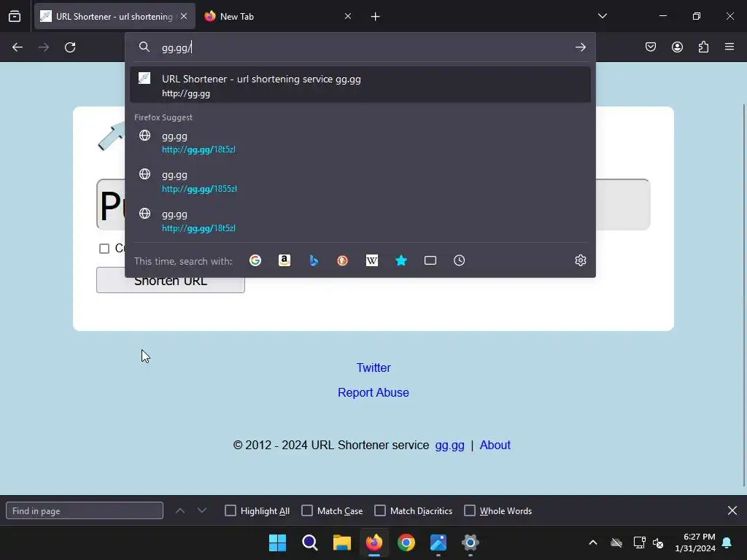Screen dimensions: 747x560
Task: Search open tabs using the tab icon
Action: coord(430,260)
